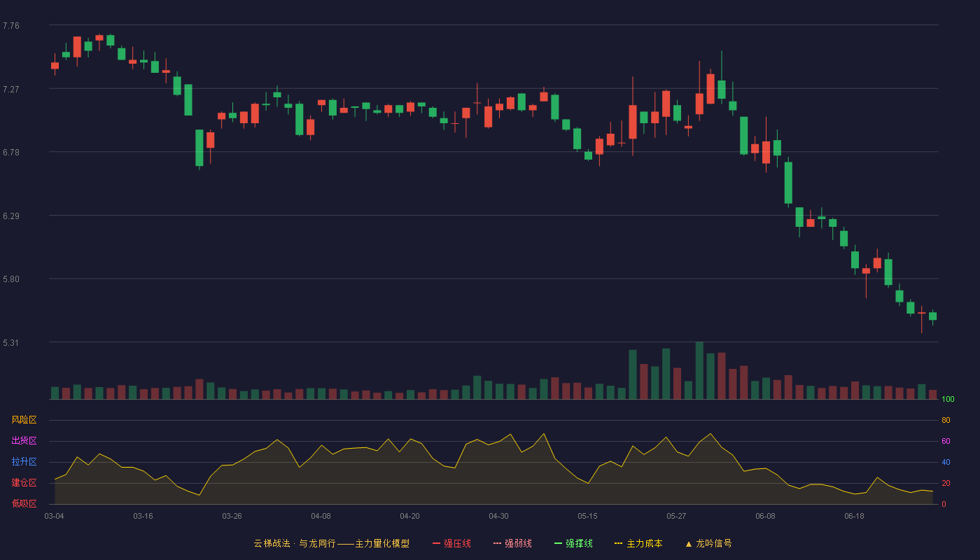Click the 7.27 price axis label
Viewport: 980px width, 560px height.
[x=11, y=90]
